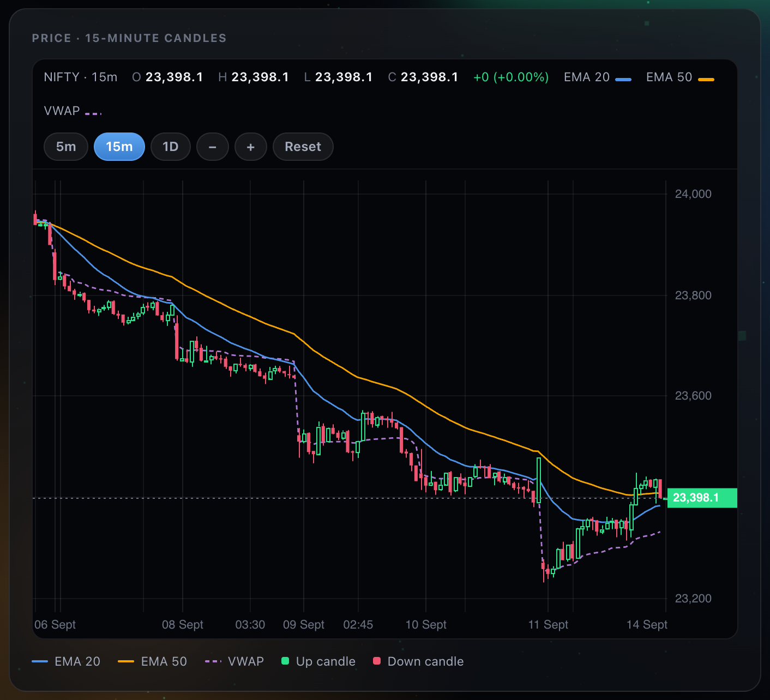
Task: Click the EMA 50 label in the chart header
Action: coord(669,77)
